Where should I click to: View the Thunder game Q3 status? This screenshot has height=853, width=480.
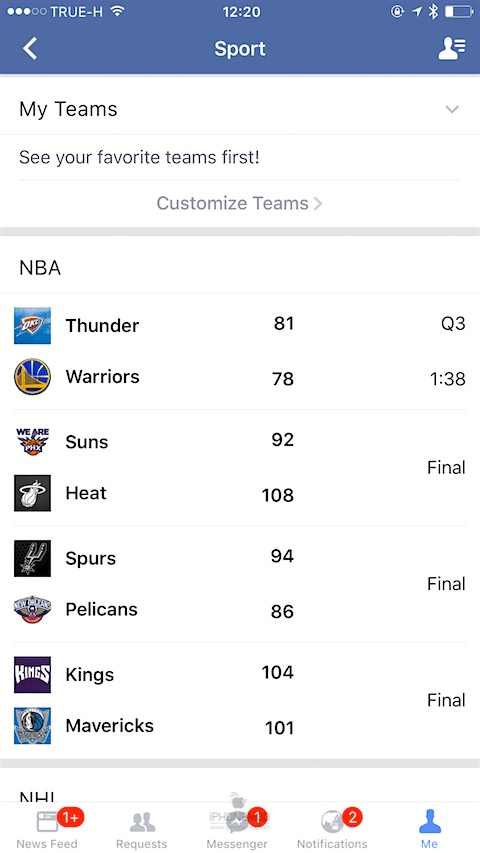[x=453, y=324]
